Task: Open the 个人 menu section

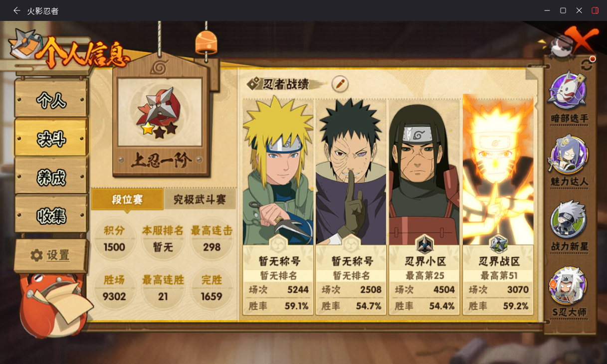Action: (x=51, y=100)
